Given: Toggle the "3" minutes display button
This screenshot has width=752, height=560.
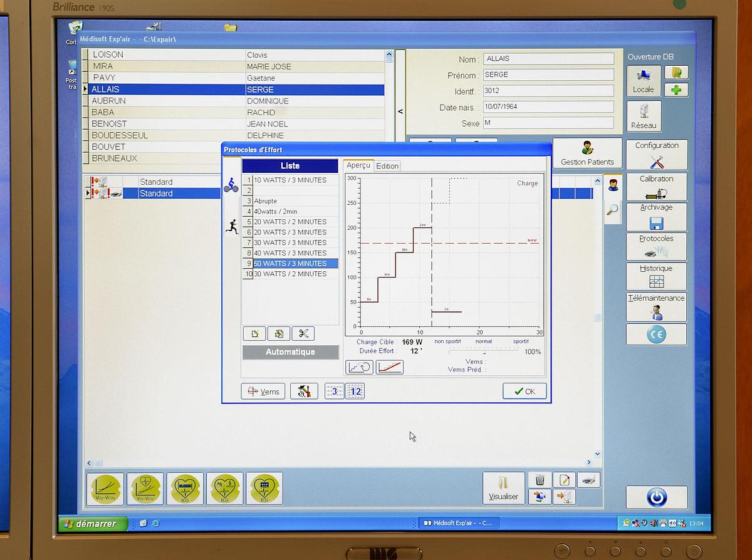Looking at the screenshot, I should [x=334, y=391].
